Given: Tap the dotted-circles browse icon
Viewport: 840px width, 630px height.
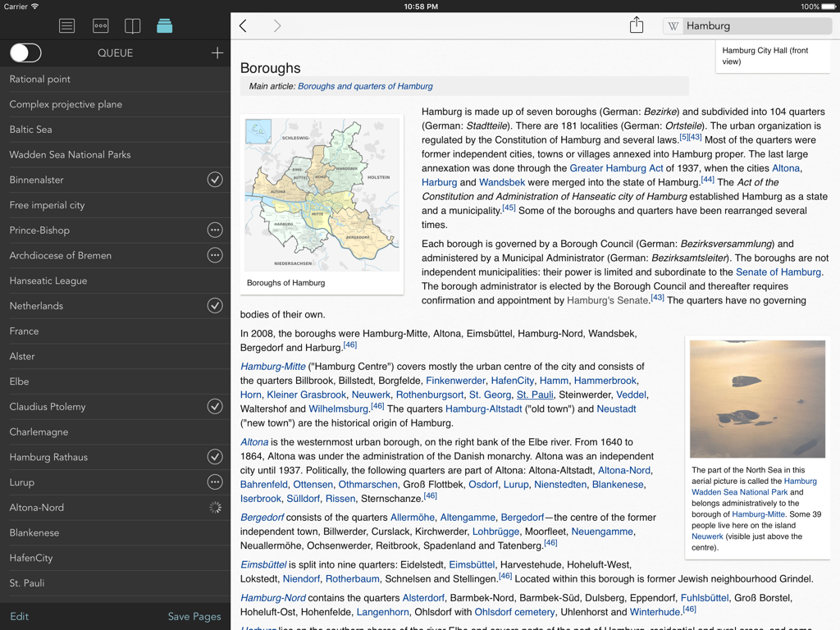Looking at the screenshot, I should pos(100,25).
